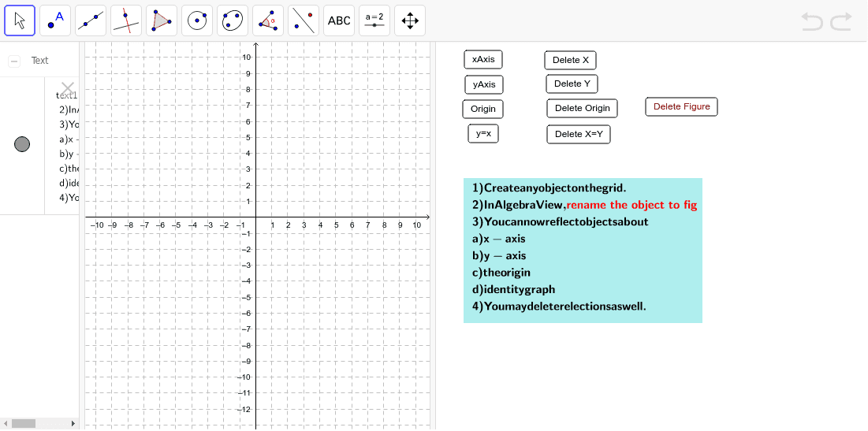Click the Delete Y button
Viewport: 868px width, 431px height.
[x=572, y=84]
